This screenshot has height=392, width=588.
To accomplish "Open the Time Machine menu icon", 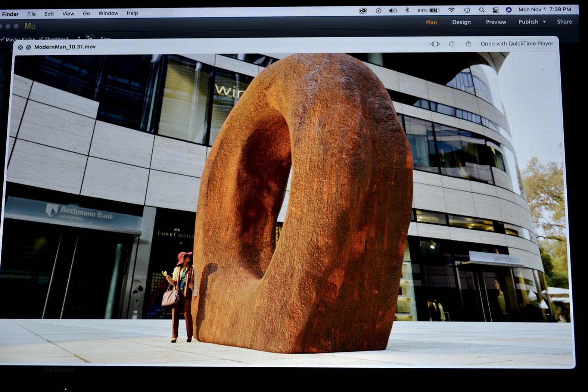I will pos(467,10).
